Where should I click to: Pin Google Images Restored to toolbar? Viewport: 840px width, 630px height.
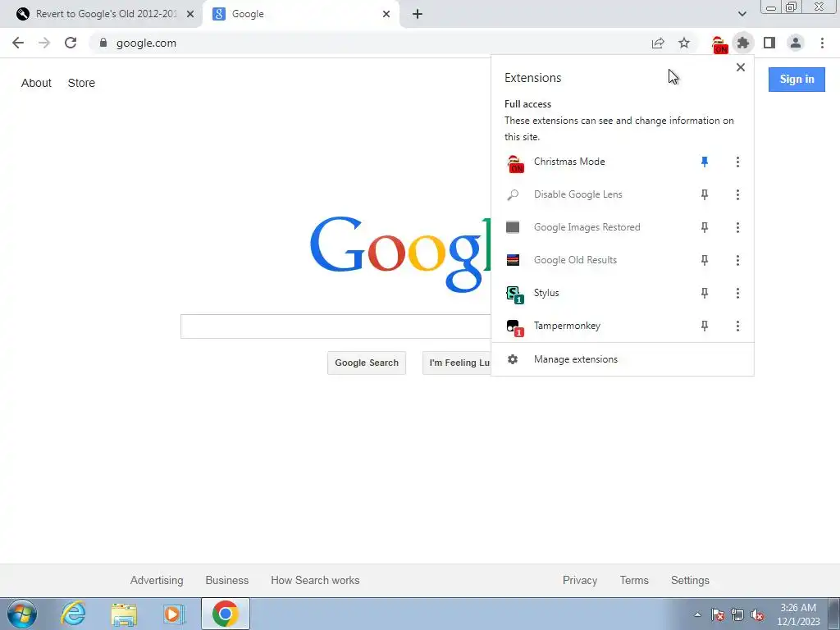(705, 227)
